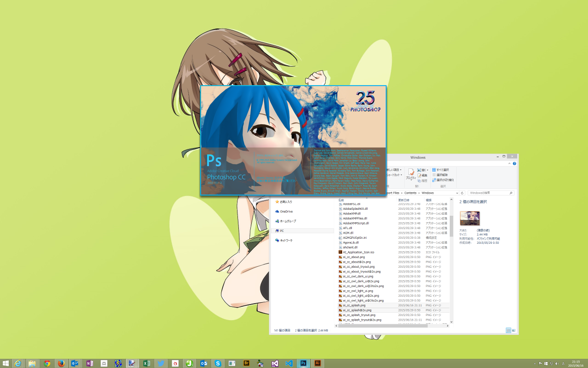Switch to large thumbnails view button
588x368 pixels.
pos(514,330)
